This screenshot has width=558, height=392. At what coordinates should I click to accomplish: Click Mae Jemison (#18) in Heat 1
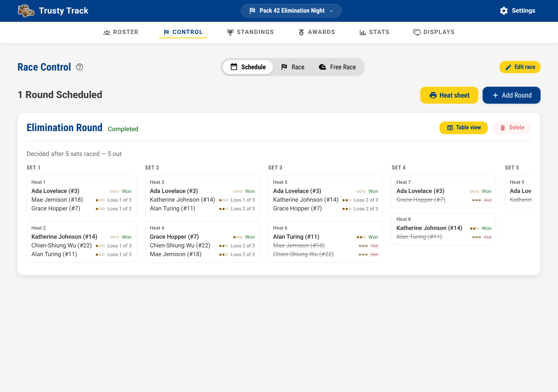coord(57,200)
